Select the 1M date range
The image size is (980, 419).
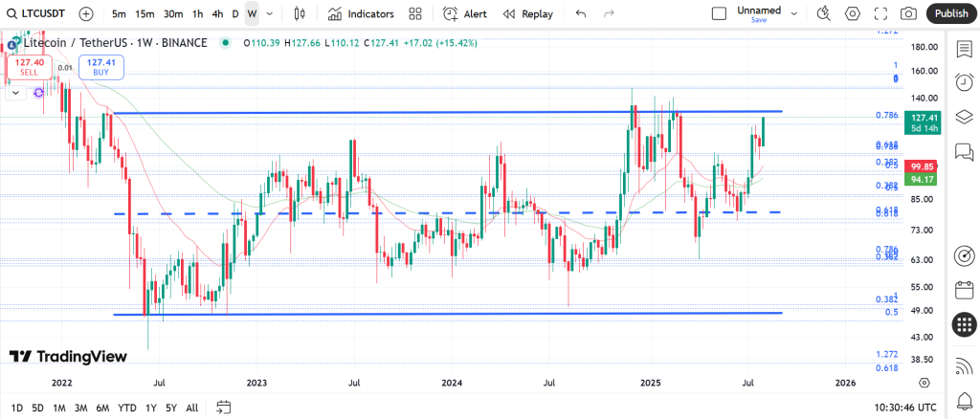pyautogui.click(x=59, y=408)
